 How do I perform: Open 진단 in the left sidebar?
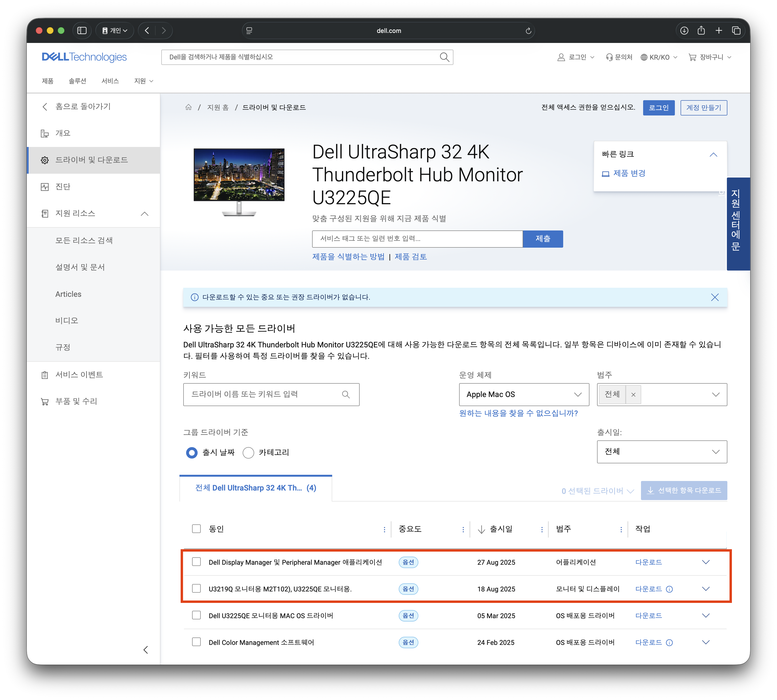(63, 187)
